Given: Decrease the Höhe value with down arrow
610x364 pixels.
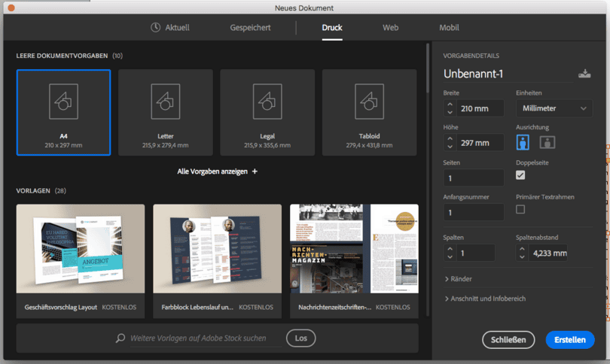Looking at the screenshot, I should coord(450,147).
